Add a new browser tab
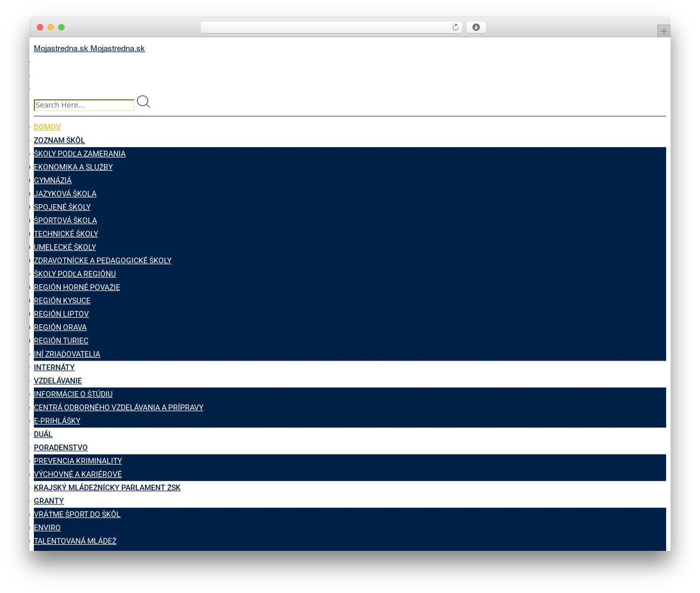This screenshot has height=593, width=700. [663, 31]
